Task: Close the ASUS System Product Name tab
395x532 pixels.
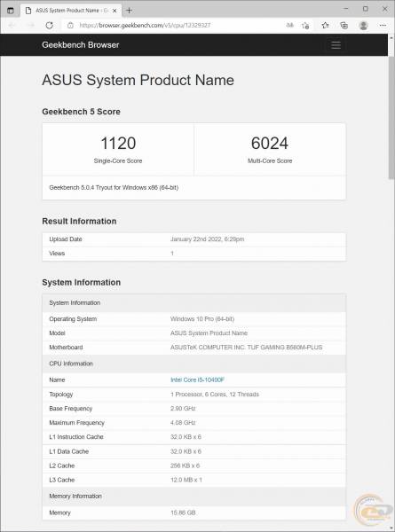Action: click(x=115, y=11)
